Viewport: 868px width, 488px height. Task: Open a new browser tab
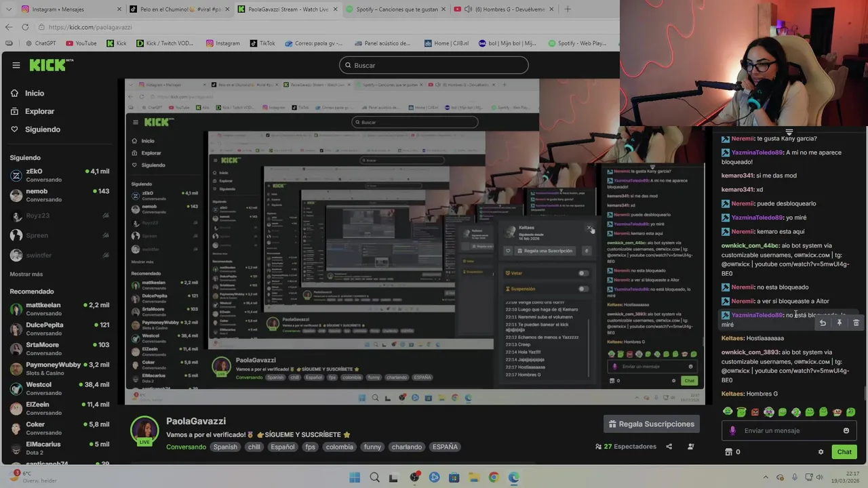click(568, 9)
